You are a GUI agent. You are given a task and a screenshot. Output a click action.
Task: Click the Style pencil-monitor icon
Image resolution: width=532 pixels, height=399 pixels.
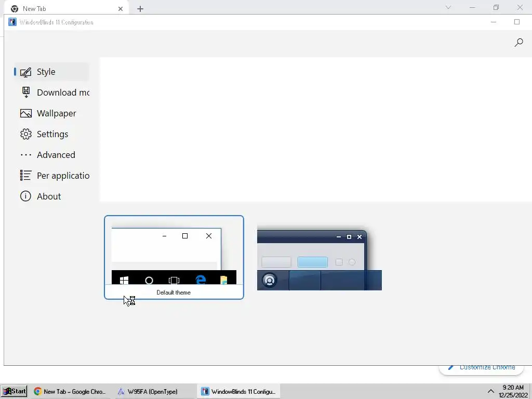coord(26,72)
